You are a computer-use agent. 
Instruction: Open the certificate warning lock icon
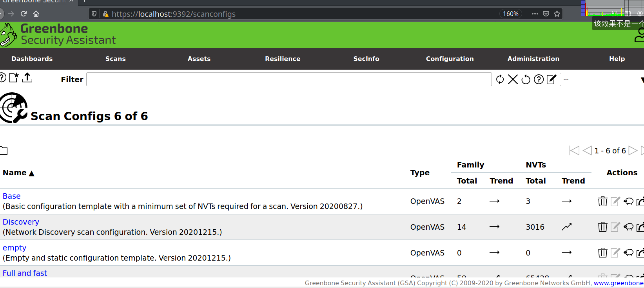105,14
